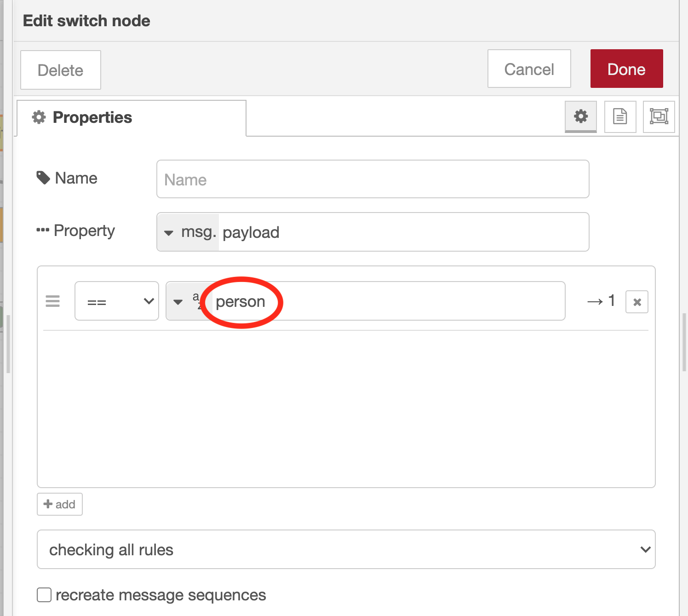Viewport: 688px width, 616px height.
Task: Open the == comparison operator dropdown
Action: point(117,301)
